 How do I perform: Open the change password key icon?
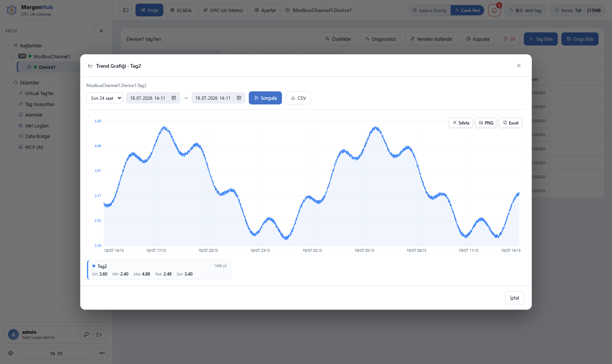click(86, 335)
